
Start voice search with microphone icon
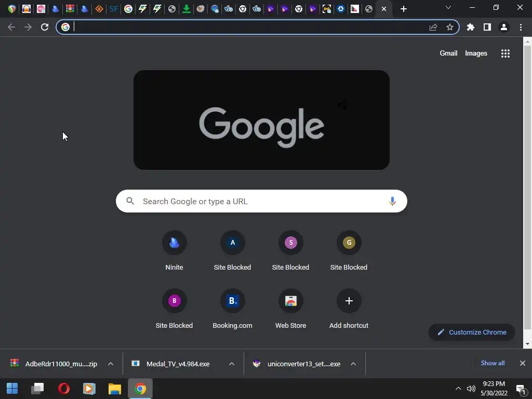(392, 201)
